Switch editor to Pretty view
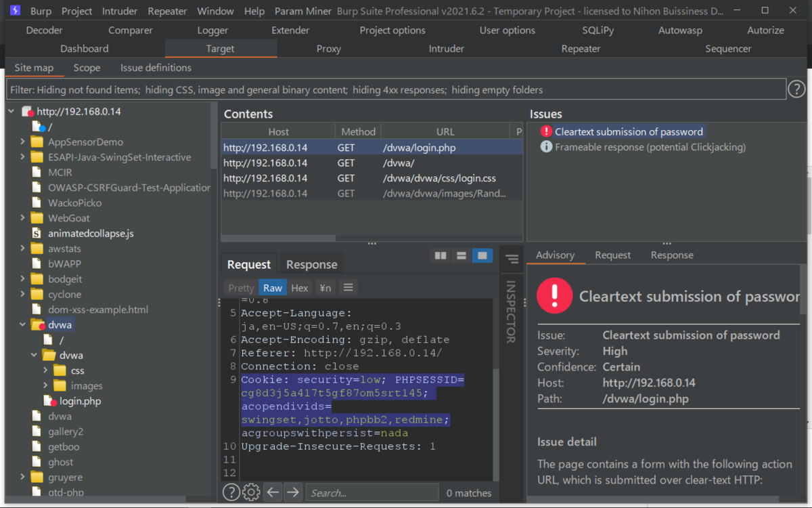The width and height of the screenshot is (812, 508). [241, 288]
